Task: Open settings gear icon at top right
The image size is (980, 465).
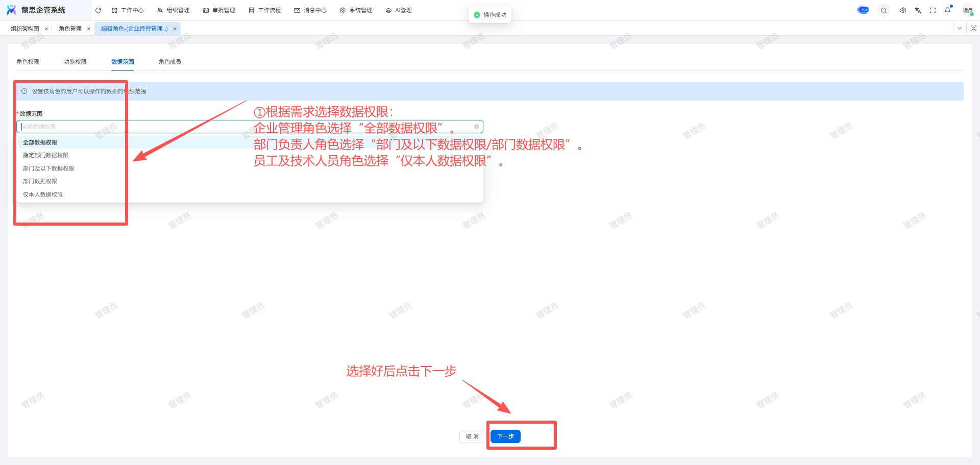Action: 903,10
